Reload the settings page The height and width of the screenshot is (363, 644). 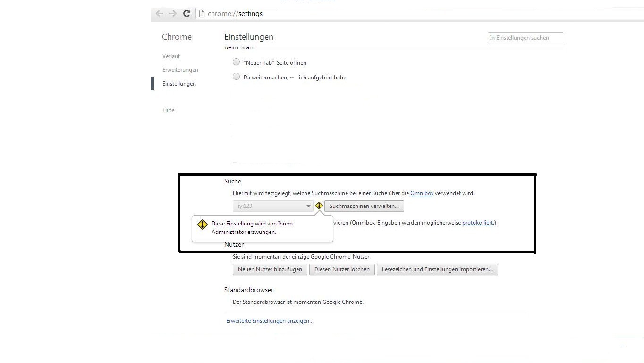(186, 14)
